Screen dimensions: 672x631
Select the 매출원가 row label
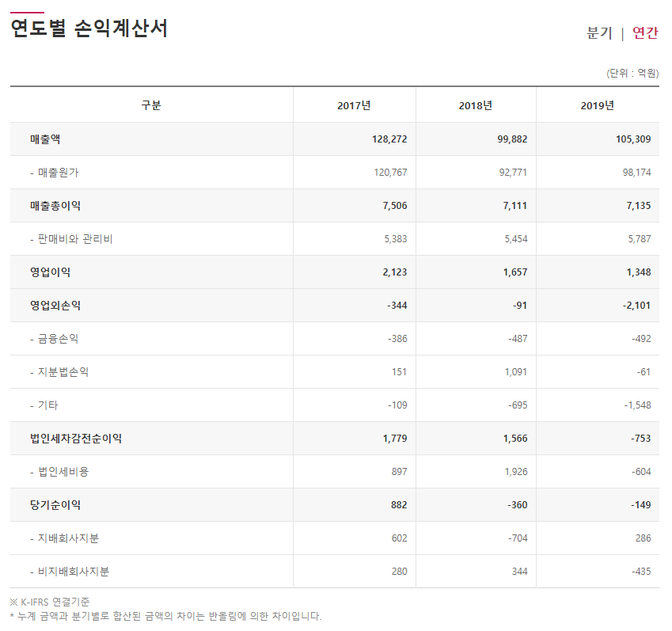pos(55,173)
